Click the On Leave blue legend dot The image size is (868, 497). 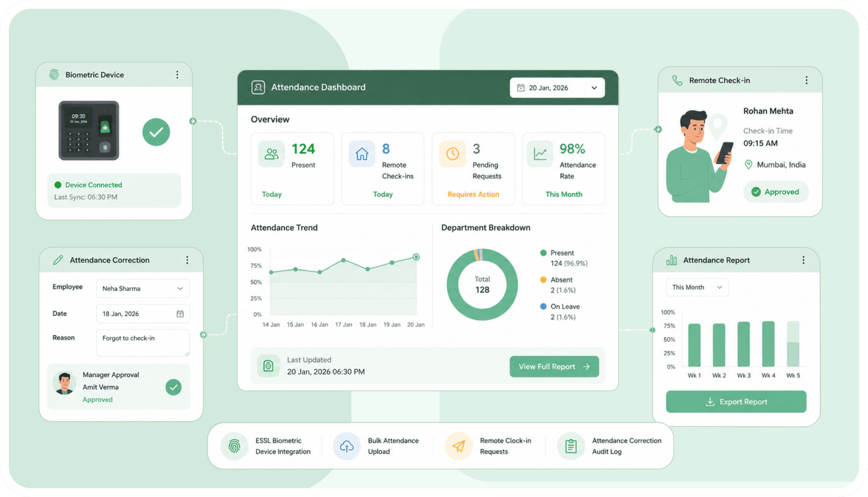click(543, 307)
